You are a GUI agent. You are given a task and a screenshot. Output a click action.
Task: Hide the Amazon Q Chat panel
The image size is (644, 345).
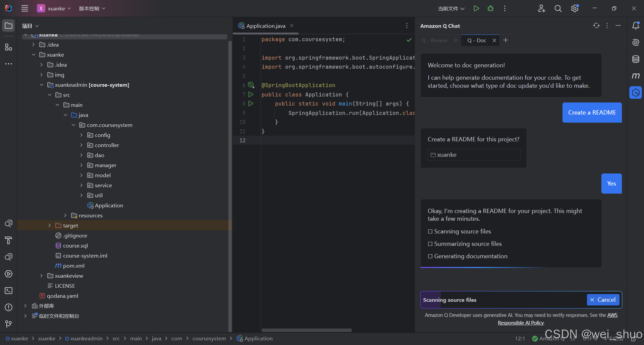coord(618,25)
